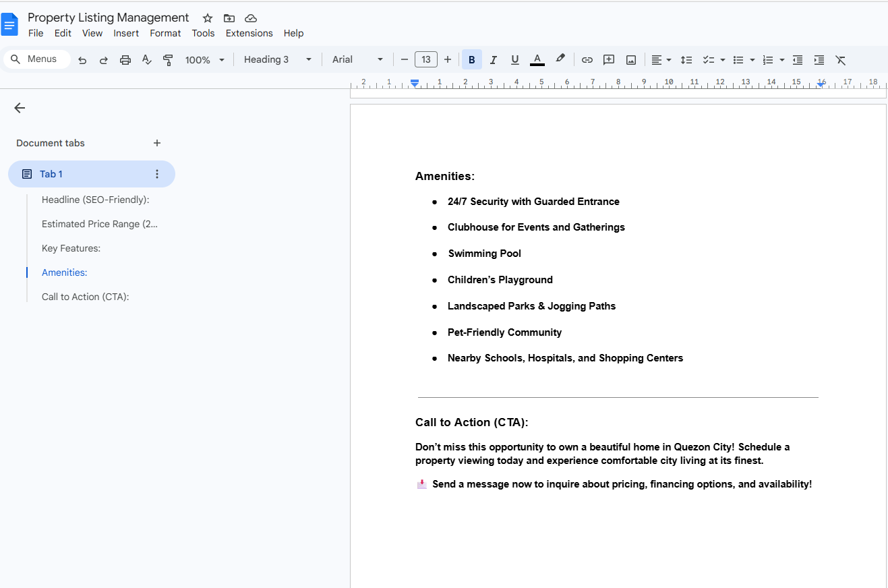The image size is (888, 588).
Task: Open the File menu
Action: 36,33
